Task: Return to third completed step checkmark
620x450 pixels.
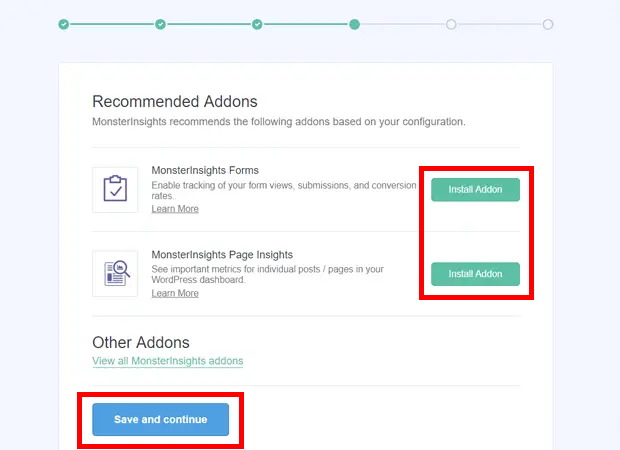Action: click(257, 24)
